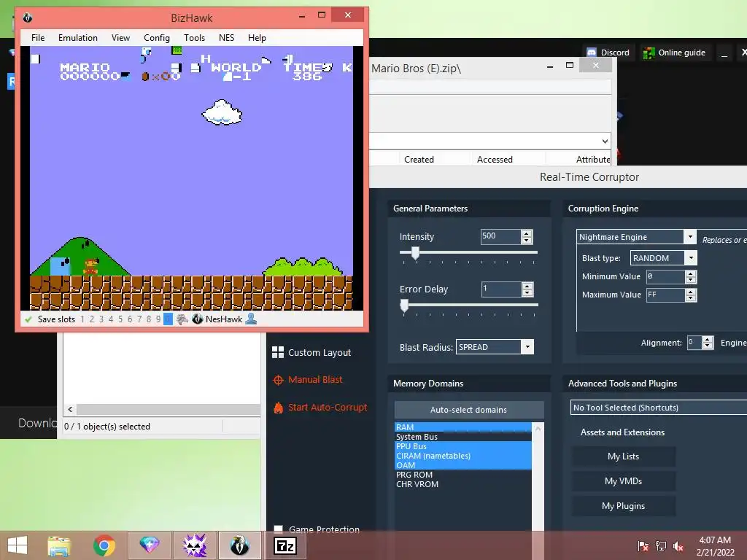The image size is (747, 560).
Task: Open the File menu in BizHawk
Action: pyautogui.click(x=38, y=38)
